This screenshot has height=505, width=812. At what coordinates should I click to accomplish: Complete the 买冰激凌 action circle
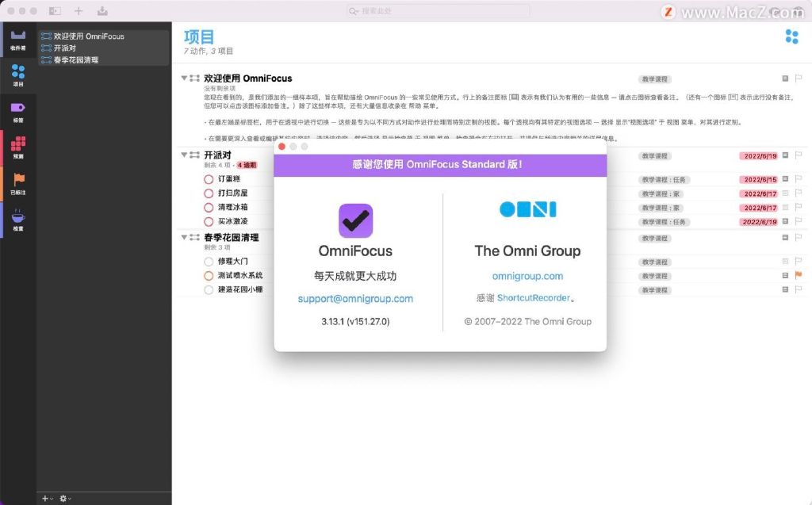tap(209, 222)
